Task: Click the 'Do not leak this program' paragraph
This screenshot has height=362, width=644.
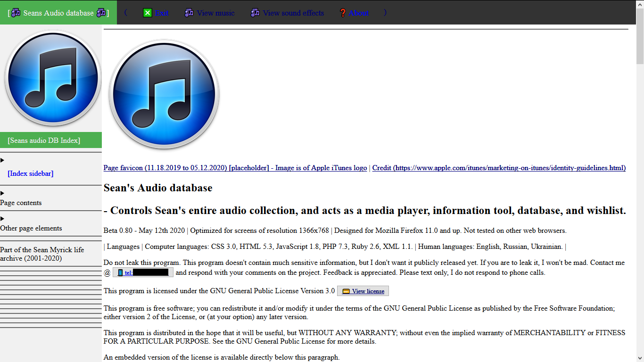Action: 364,267
